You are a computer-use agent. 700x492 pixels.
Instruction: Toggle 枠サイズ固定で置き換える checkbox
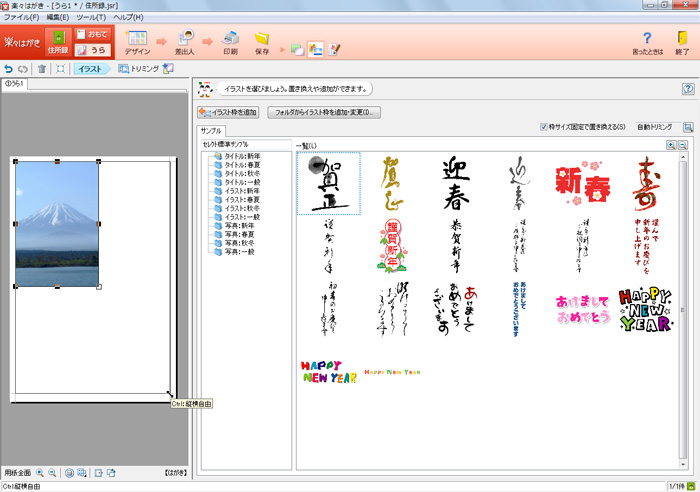click(x=543, y=128)
